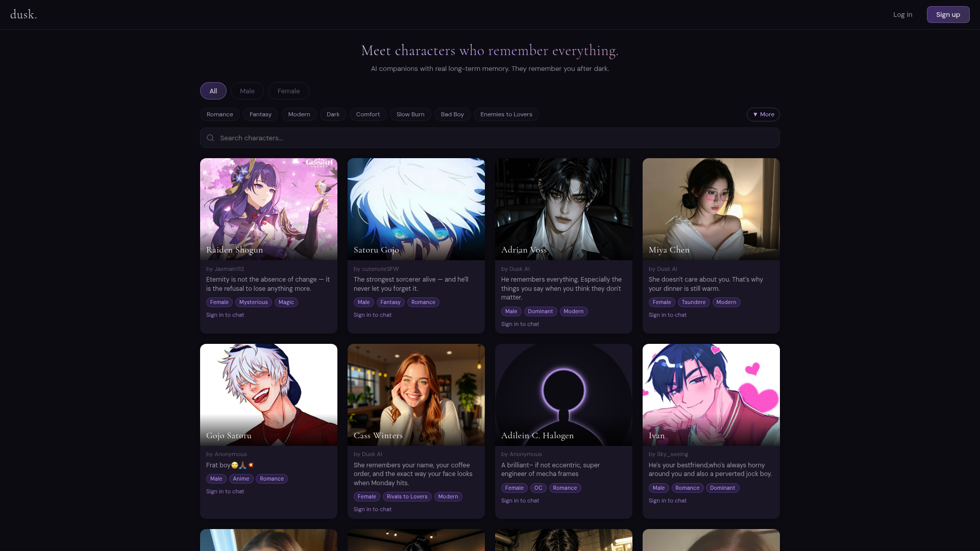Select the All gender filter
980x551 pixels.
(213, 91)
